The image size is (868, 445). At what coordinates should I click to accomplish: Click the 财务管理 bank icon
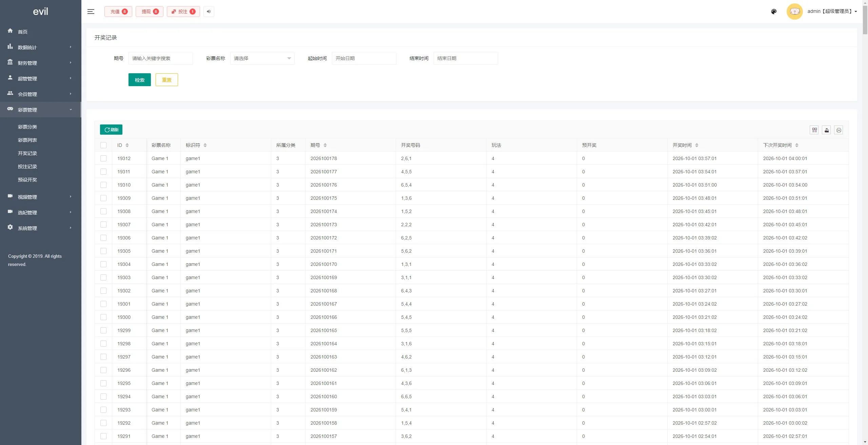tap(10, 62)
